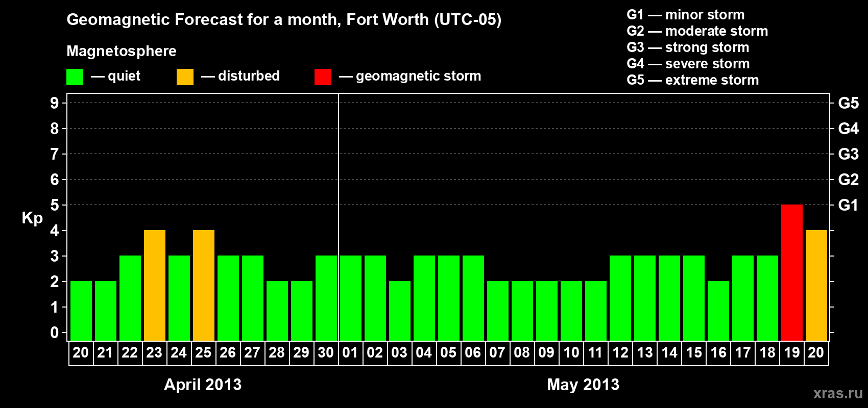
Task: Click the chart title Geomagnetic Forecast text
Action: (284, 20)
